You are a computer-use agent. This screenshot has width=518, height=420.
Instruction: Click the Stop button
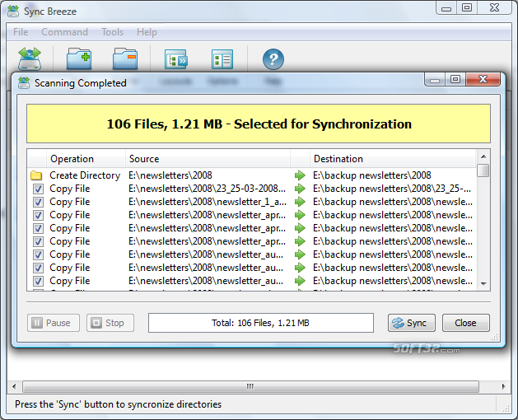pyautogui.click(x=110, y=323)
